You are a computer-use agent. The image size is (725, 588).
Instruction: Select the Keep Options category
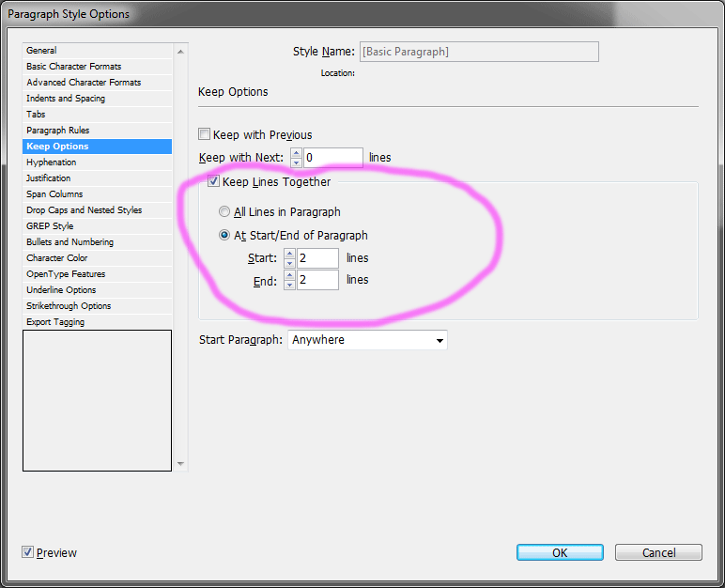coord(97,147)
